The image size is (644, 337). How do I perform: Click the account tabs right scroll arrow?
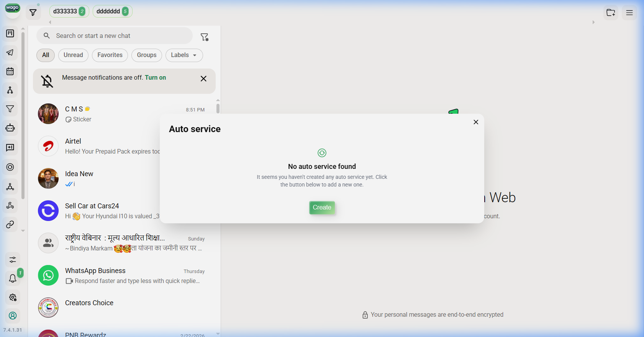coord(593,22)
